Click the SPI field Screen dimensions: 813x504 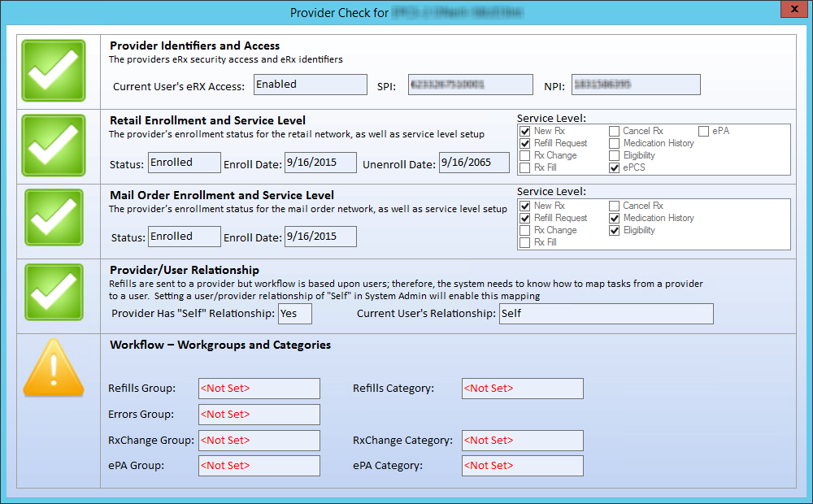coord(470,85)
